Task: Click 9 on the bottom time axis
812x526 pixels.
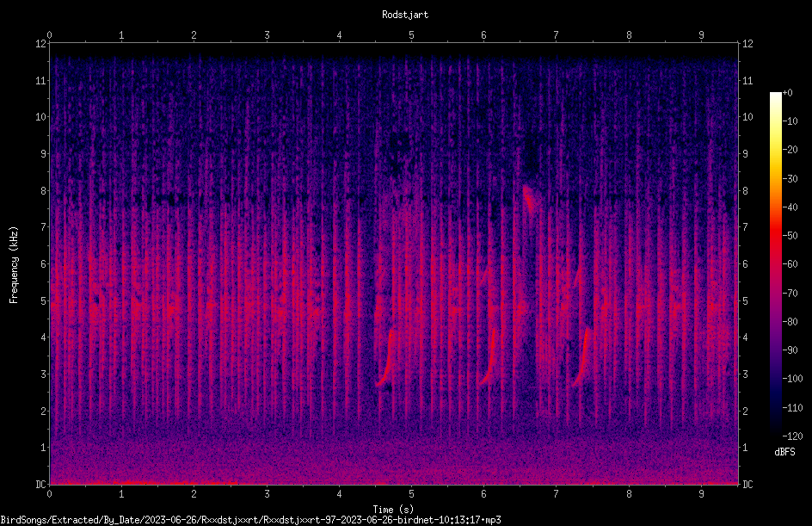Action: [x=701, y=494]
